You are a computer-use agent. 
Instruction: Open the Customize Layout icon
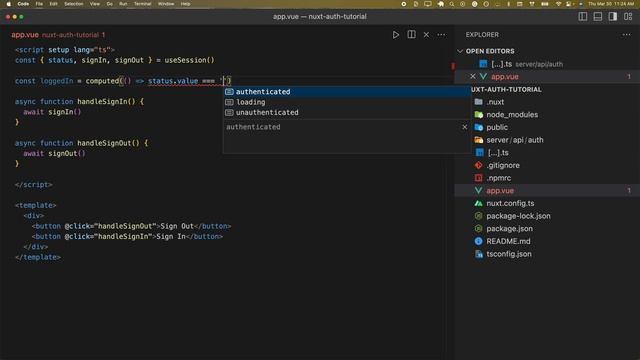coord(628,16)
